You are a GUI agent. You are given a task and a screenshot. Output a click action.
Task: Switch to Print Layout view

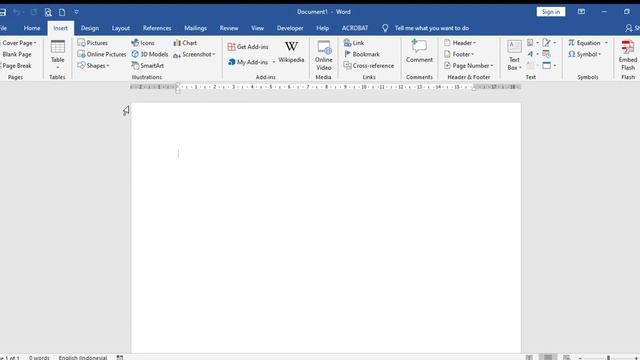[548, 357]
